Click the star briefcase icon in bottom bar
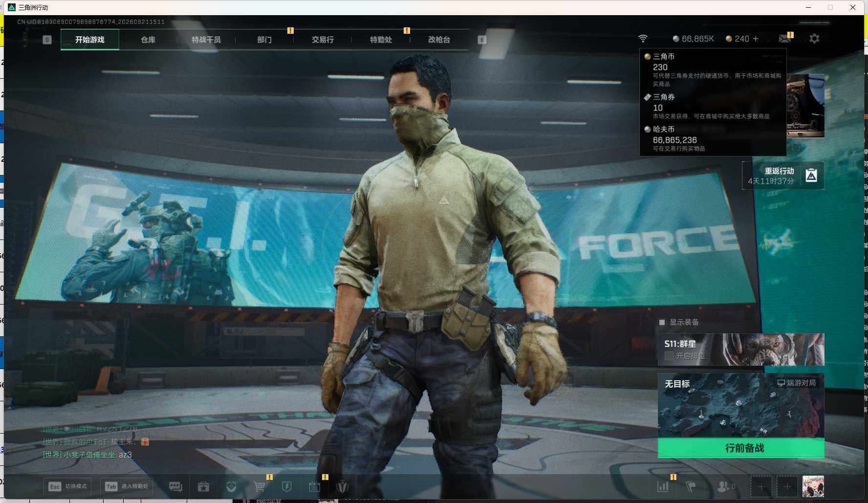 203,486
